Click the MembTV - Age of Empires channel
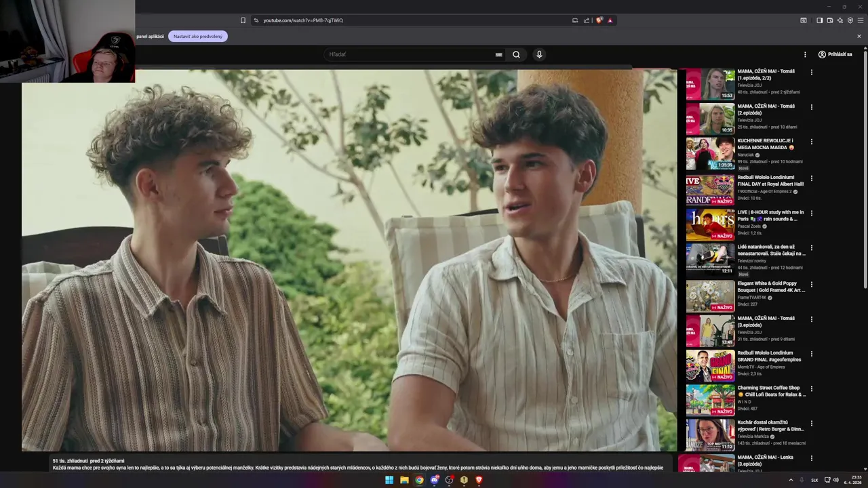This screenshot has height=488, width=868. click(x=761, y=367)
